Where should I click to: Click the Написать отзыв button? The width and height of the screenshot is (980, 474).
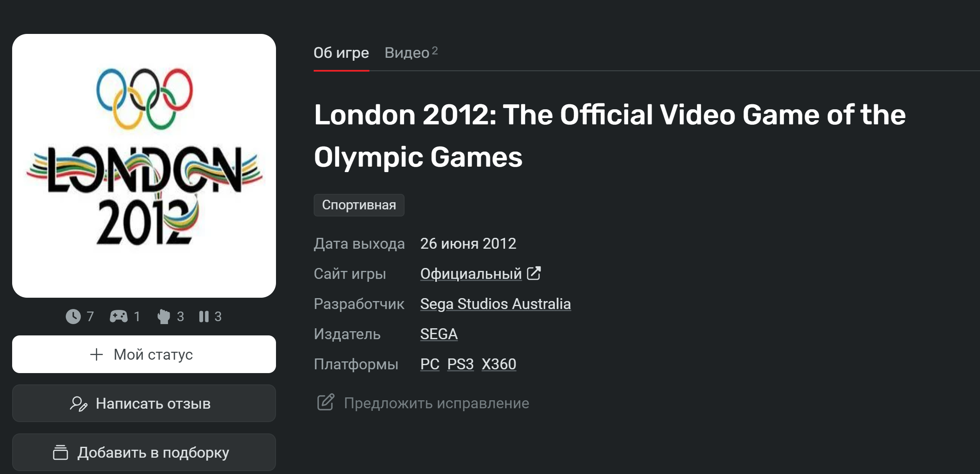[x=144, y=403]
